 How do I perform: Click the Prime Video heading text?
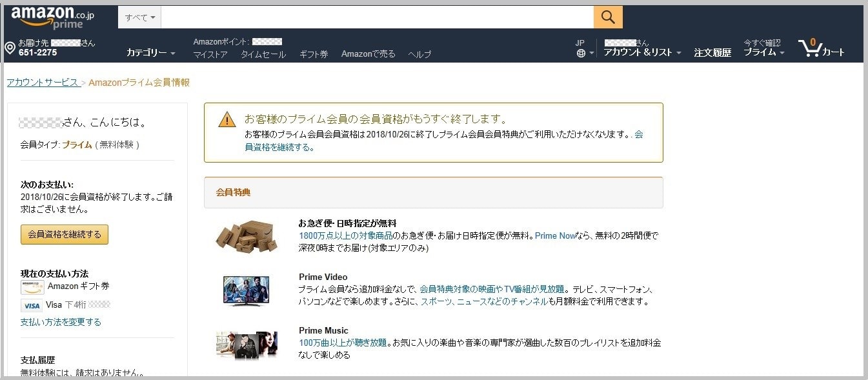coord(323,277)
